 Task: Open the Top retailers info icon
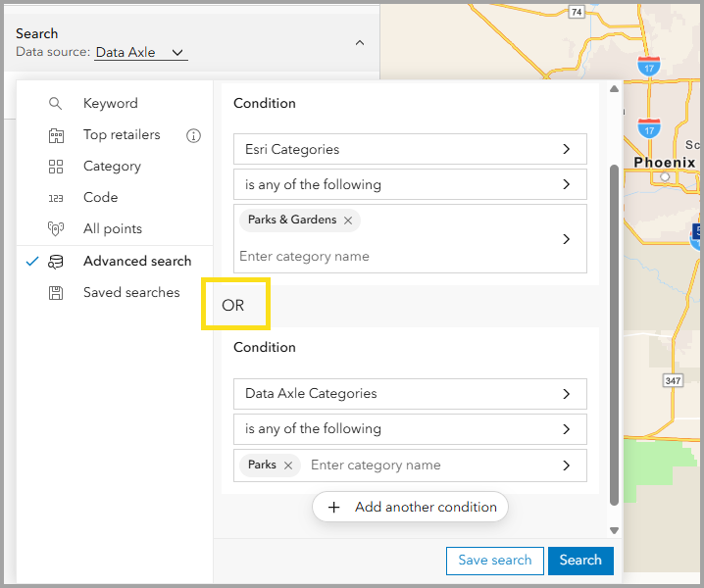[x=193, y=135]
